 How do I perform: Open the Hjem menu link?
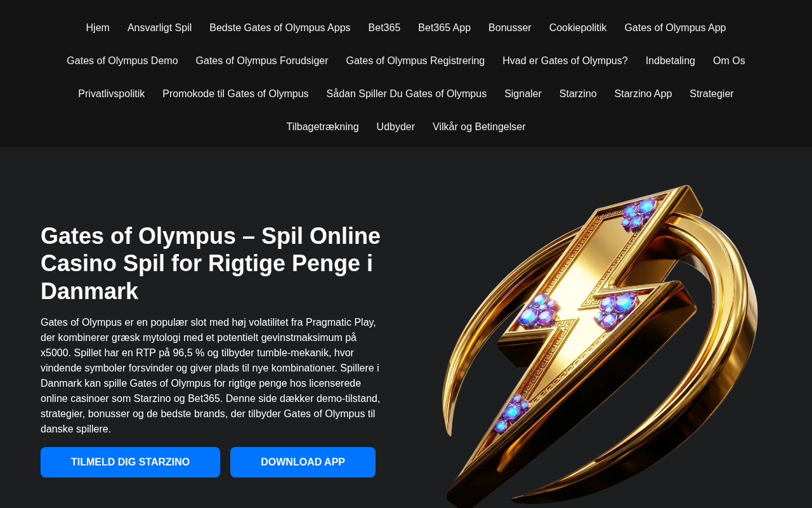(98, 28)
